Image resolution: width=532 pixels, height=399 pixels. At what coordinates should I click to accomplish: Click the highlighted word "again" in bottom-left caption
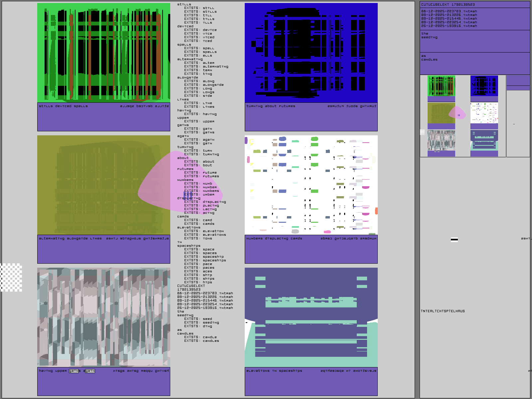pos(90,371)
